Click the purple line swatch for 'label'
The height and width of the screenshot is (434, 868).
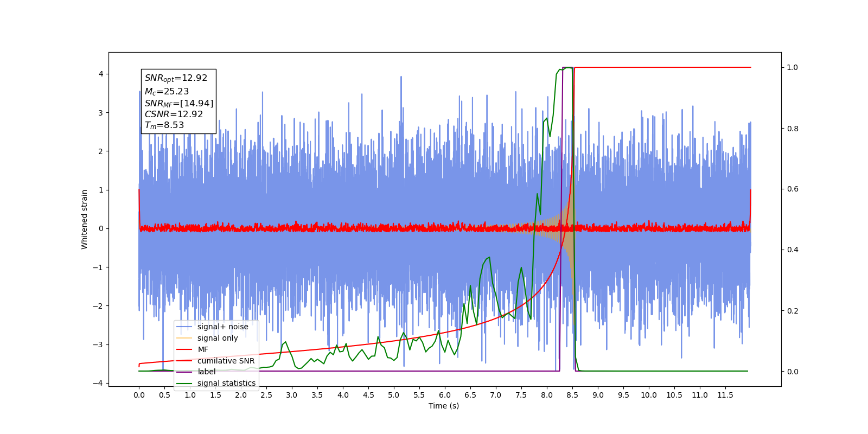click(x=184, y=372)
